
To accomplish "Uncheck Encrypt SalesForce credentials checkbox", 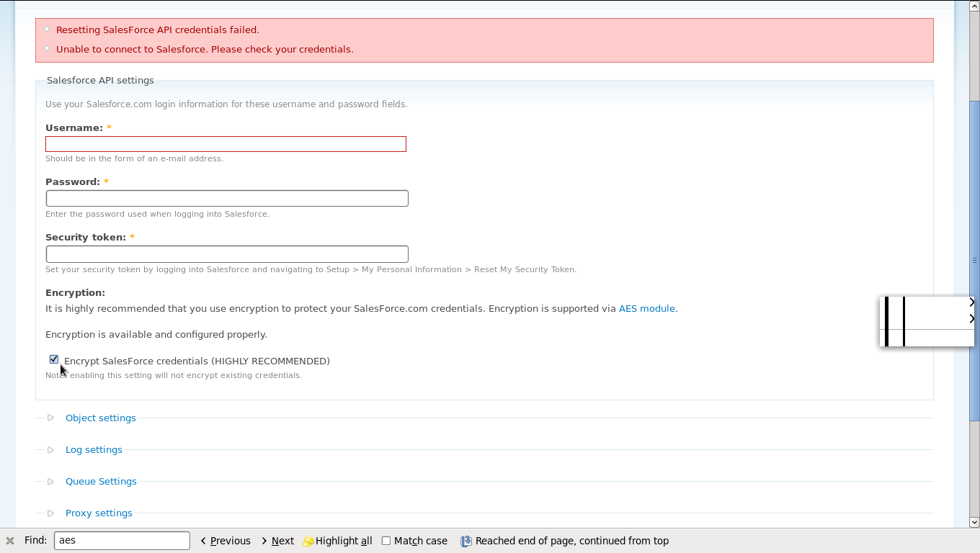I will pos(54,359).
